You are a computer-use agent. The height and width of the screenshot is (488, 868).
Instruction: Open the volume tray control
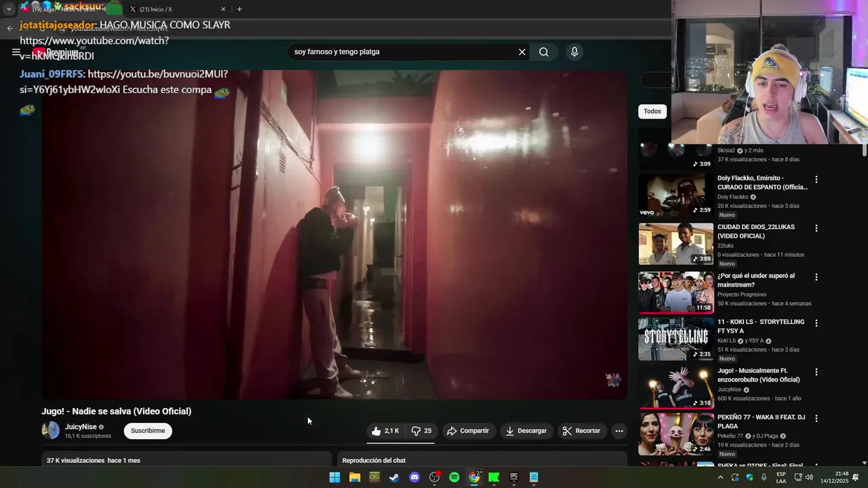tap(809, 477)
